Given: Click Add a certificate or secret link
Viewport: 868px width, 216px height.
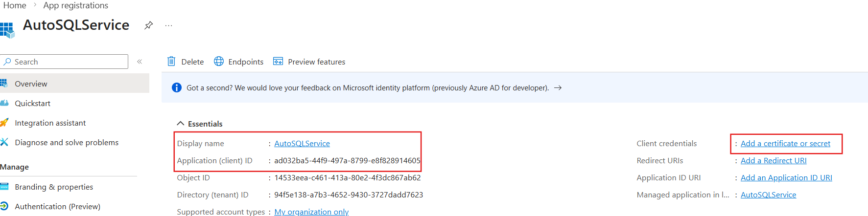Looking at the screenshot, I should click(x=785, y=144).
